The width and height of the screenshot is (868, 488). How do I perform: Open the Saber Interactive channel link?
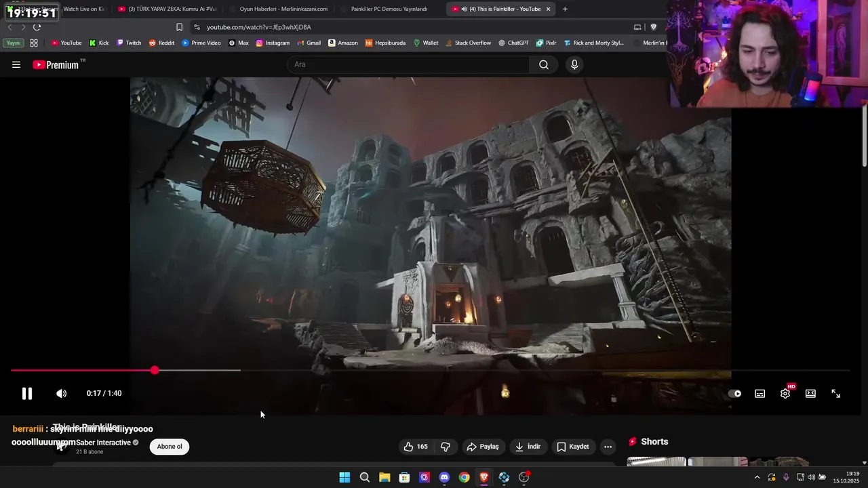tap(103, 443)
